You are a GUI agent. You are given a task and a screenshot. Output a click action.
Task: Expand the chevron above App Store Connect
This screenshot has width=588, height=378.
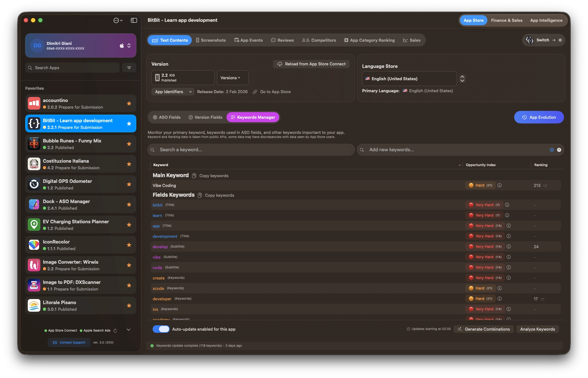click(x=128, y=329)
